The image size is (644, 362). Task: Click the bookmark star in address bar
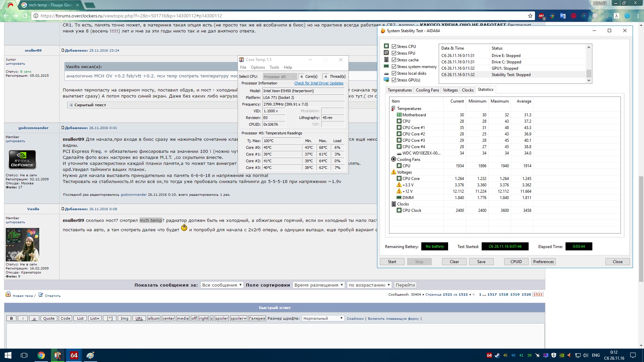coord(530,16)
